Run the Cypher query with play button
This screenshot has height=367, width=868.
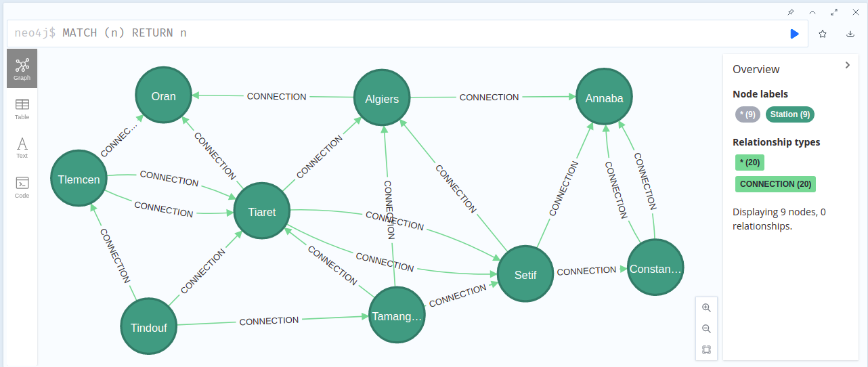point(794,34)
